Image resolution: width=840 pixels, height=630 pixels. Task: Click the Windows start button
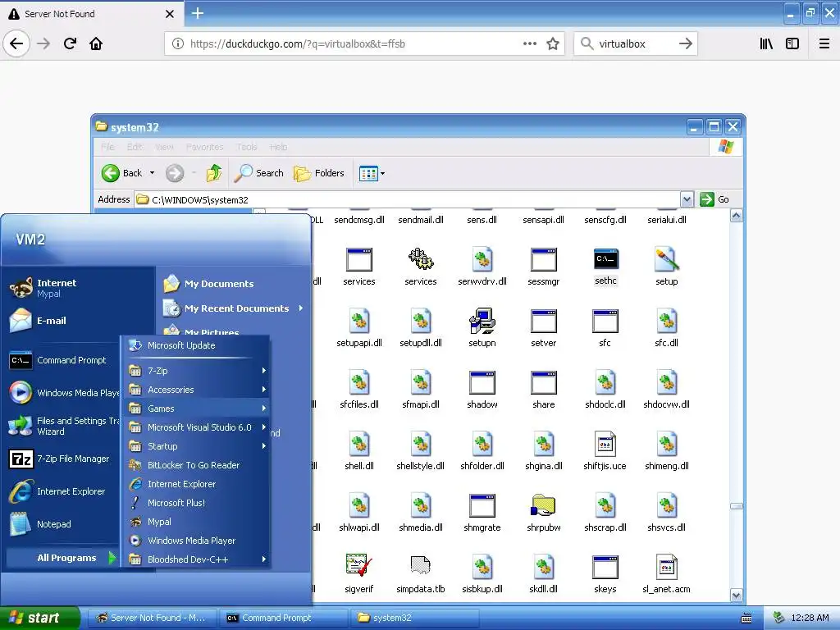(39, 618)
